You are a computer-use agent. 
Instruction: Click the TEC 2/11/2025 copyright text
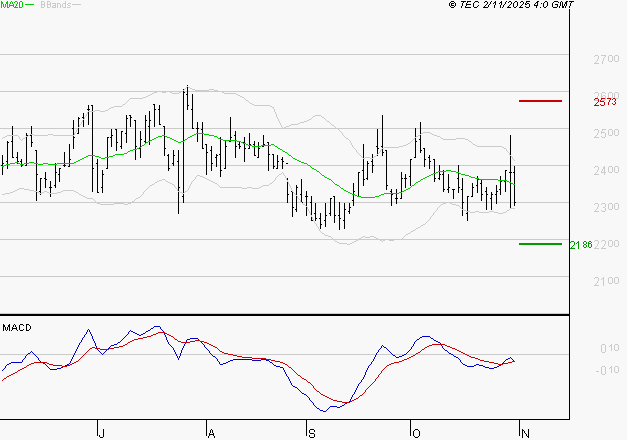(511, 4)
